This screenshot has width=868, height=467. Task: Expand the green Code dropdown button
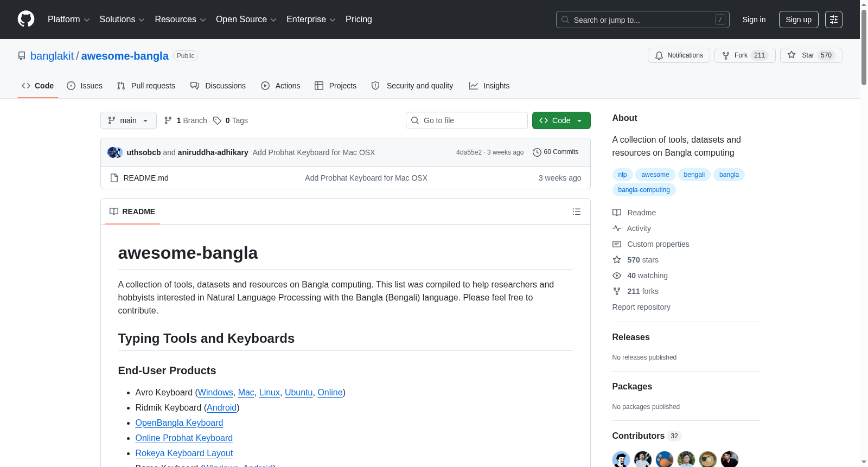[x=561, y=120]
